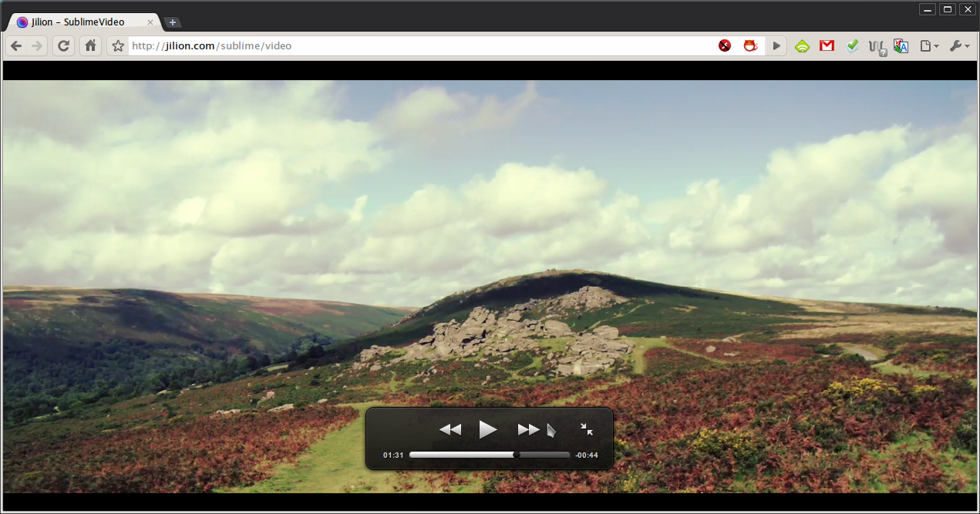Open the Gmail checker extension
The image size is (980, 514).
click(x=827, y=46)
